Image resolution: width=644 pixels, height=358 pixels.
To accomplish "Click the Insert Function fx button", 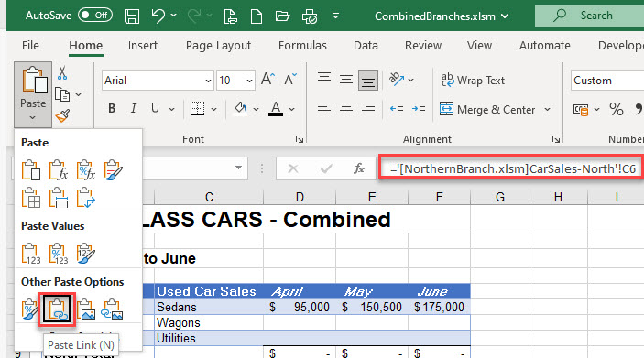I will (359, 168).
